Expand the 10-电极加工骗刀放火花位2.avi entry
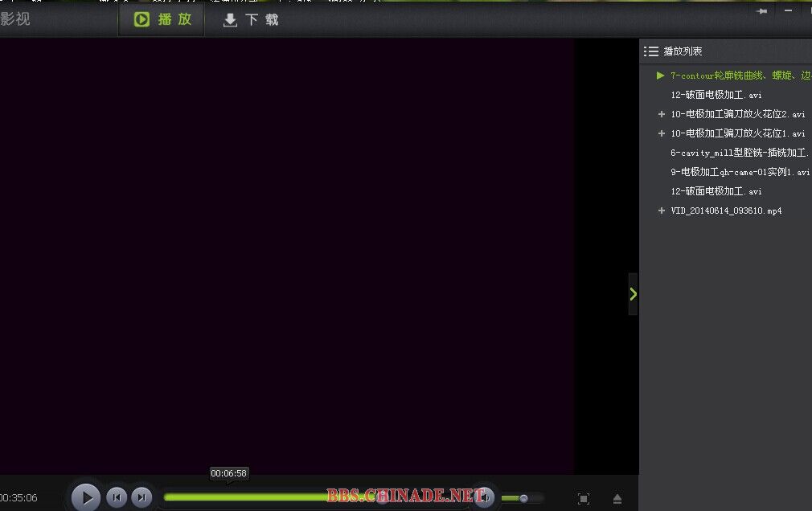 click(x=662, y=114)
